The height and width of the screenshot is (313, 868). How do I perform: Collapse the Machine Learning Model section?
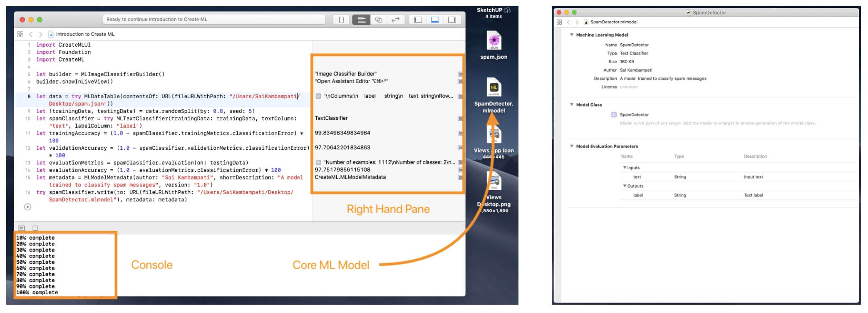click(572, 35)
